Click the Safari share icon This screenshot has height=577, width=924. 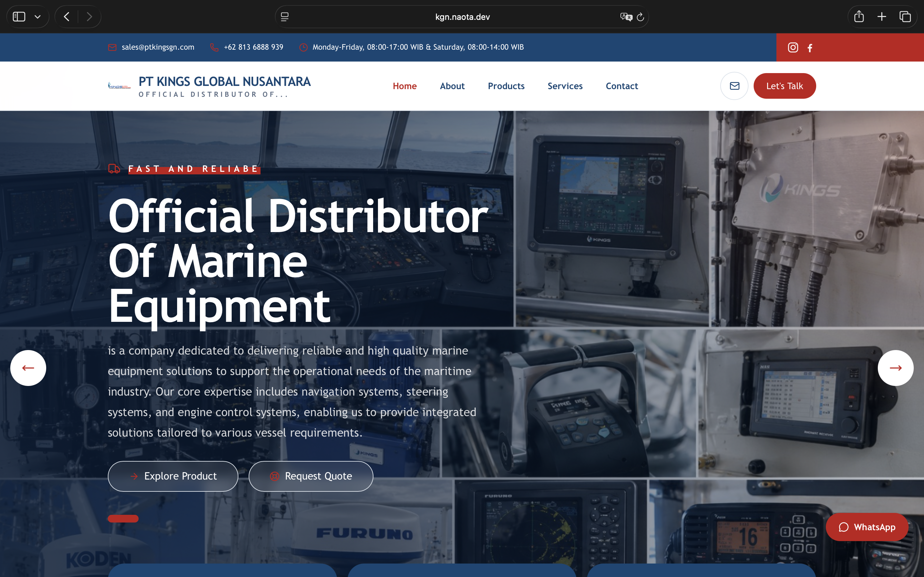click(859, 16)
